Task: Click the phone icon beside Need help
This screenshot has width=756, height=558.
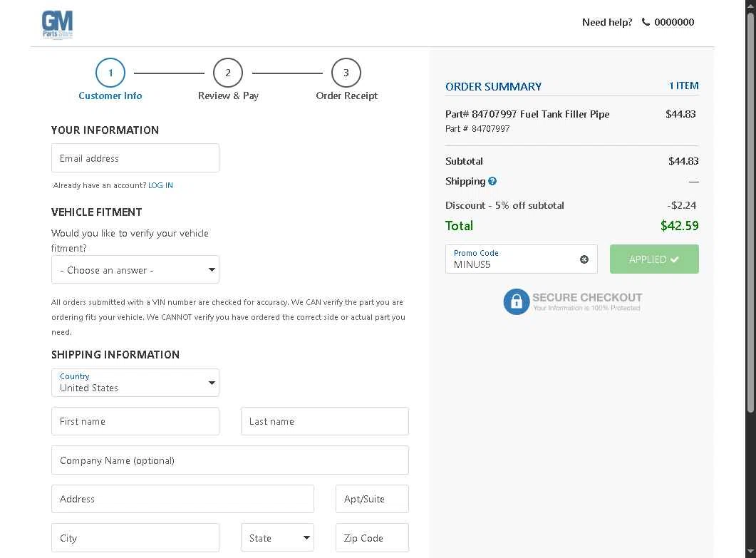Action: (x=646, y=22)
